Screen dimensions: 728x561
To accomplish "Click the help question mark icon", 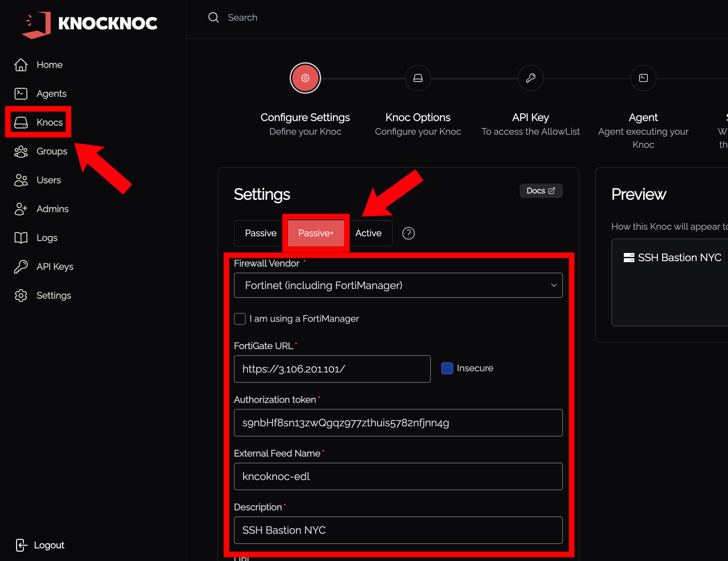I will tap(408, 233).
